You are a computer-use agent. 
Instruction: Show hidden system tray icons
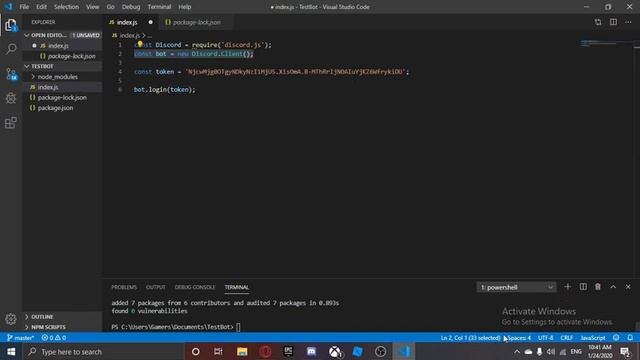[x=517, y=351]
